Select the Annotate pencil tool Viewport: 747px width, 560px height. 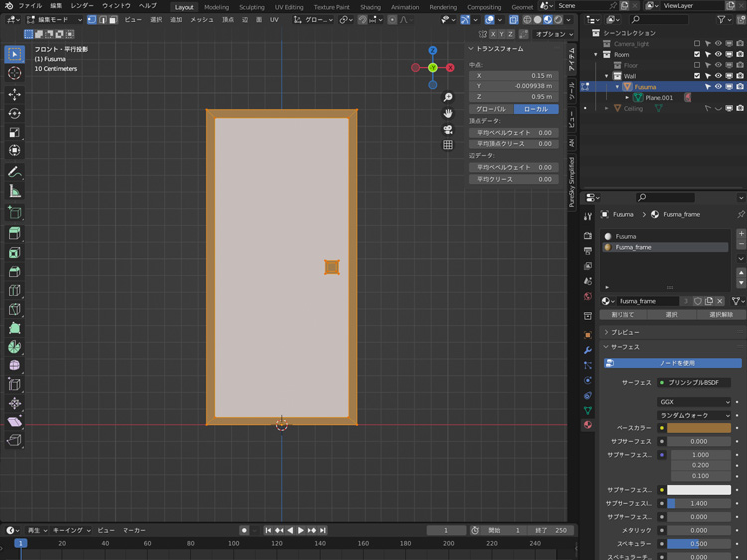coord(14,172)
